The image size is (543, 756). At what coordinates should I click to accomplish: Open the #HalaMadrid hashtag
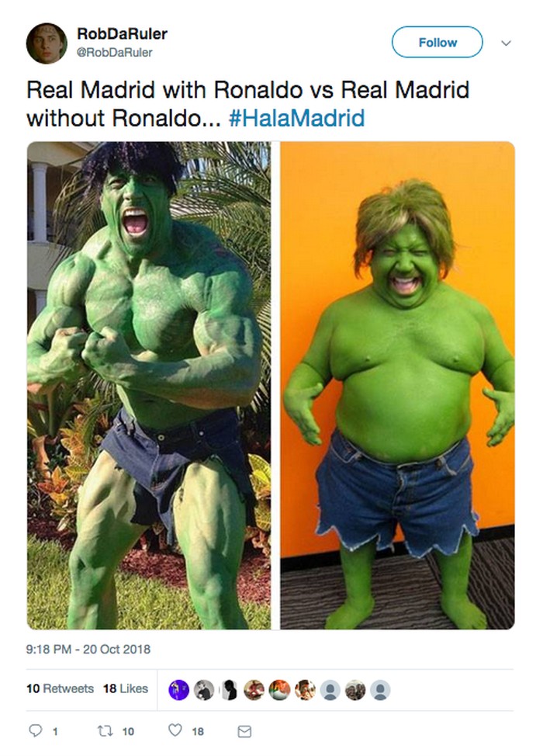(296, 118)
